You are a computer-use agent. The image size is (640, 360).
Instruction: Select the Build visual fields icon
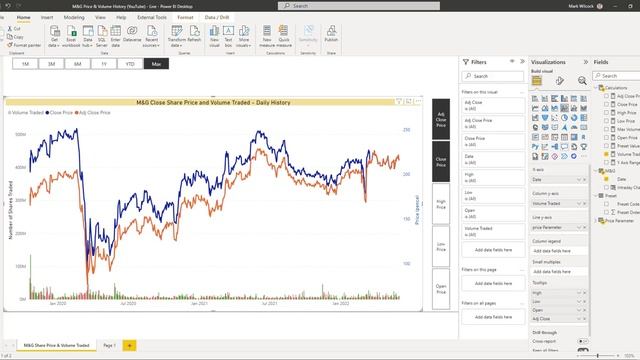pos(537,80)
